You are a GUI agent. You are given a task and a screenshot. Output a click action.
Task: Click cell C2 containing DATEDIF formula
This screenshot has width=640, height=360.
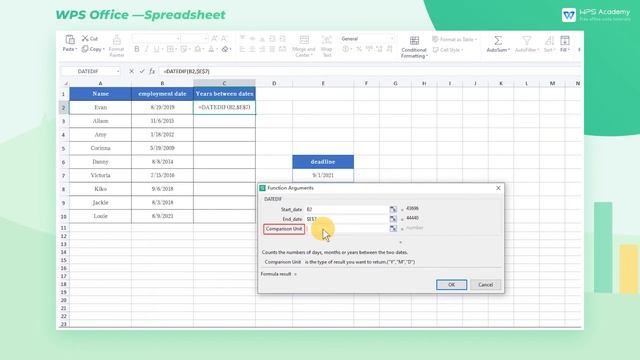[224, 107]
